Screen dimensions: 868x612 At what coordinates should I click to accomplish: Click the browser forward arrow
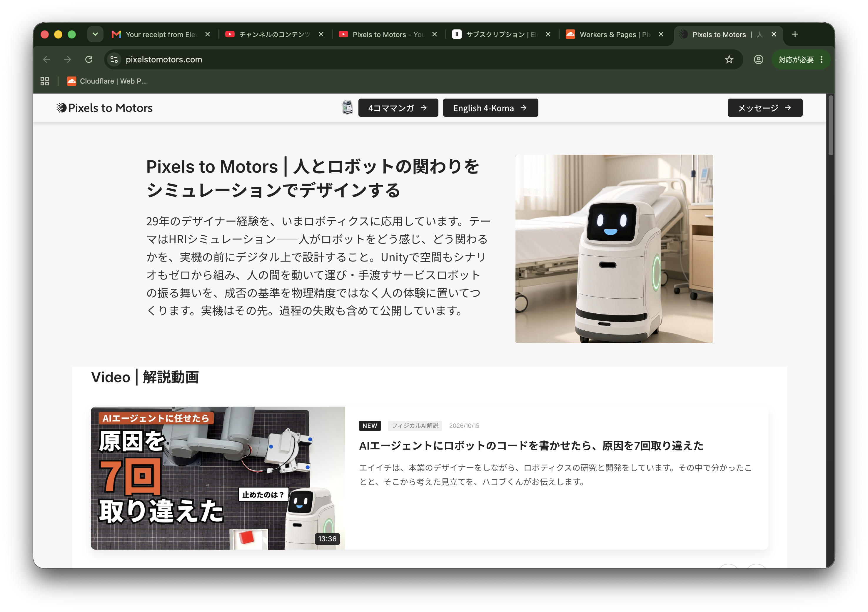click(x=67, y=59)
